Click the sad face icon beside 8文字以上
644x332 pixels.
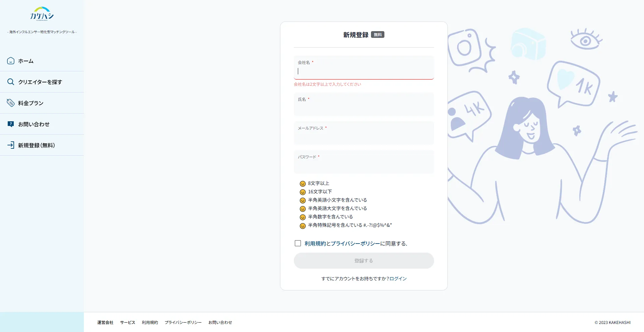click(x=303, y=184)
